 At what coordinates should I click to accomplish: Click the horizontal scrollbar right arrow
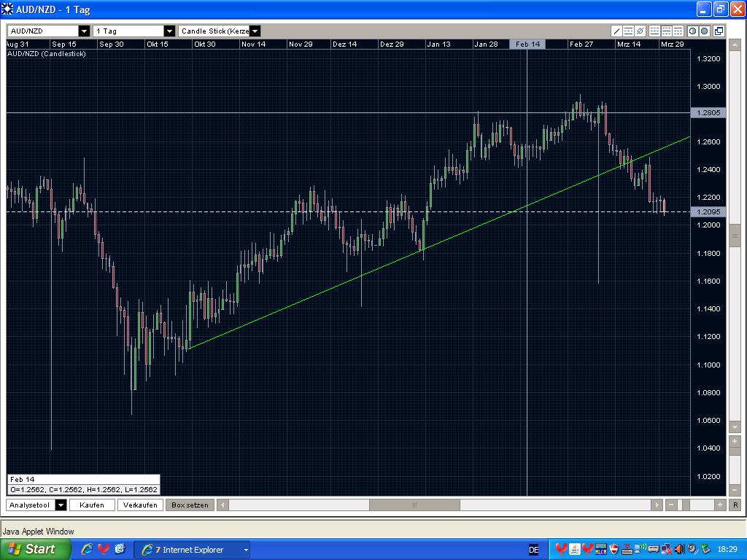click(x=657, y=505)
